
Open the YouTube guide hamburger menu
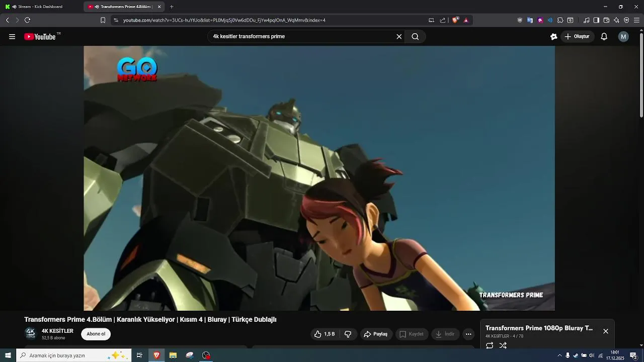(12, 37)
